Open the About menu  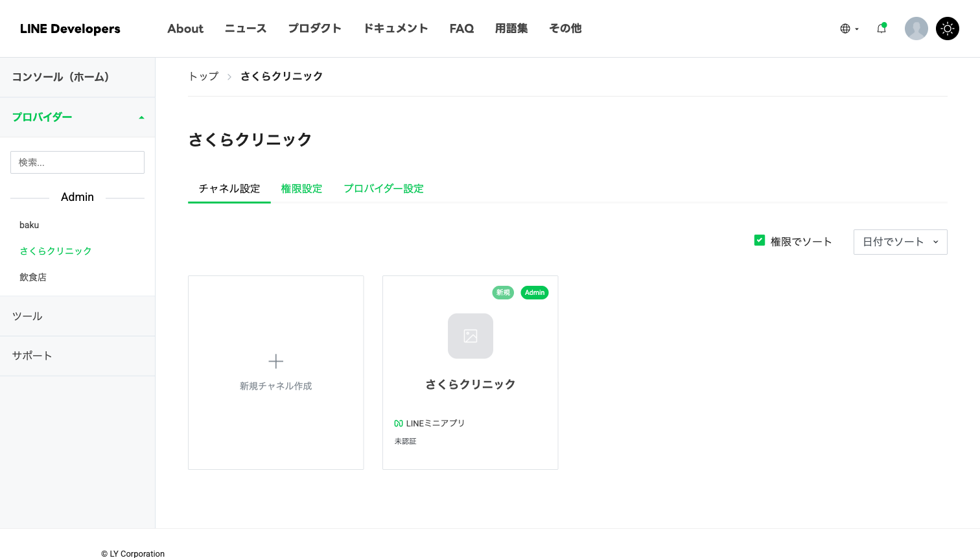pos(185,29)
